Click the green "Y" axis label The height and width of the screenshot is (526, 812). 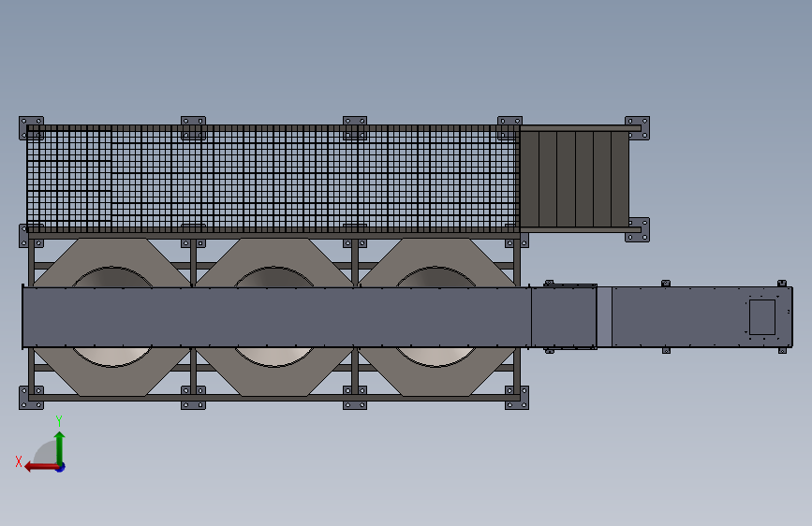coord(59,421)
